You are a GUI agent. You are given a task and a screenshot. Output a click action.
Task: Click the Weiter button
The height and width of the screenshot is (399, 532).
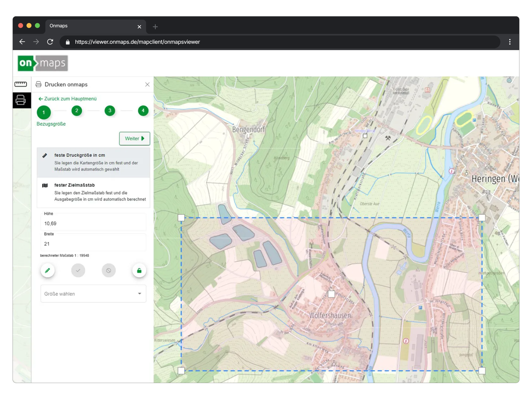coord(134,138)
